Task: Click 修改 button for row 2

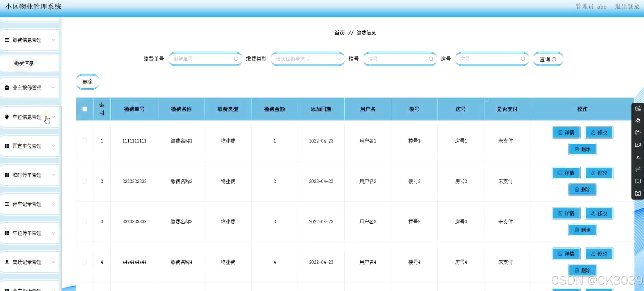Action: [x=599, y=173]
